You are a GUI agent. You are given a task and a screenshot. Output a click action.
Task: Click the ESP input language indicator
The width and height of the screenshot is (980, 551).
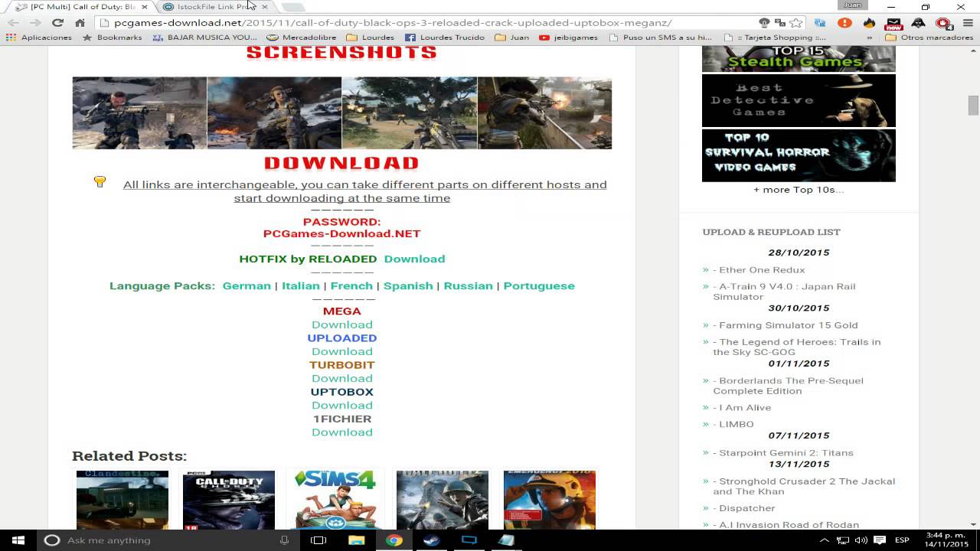(903, 540)
